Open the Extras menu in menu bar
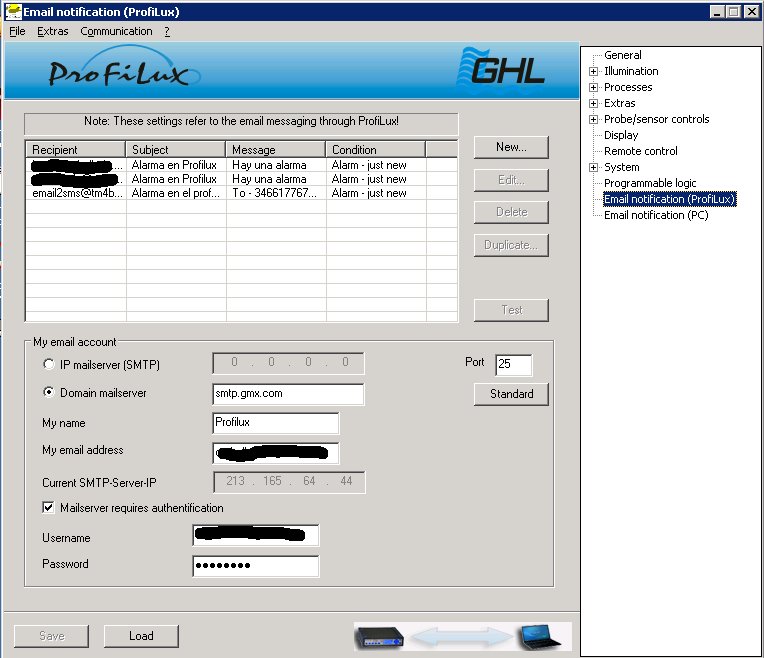Screen dimensions: 764x658 pos(53,31)
